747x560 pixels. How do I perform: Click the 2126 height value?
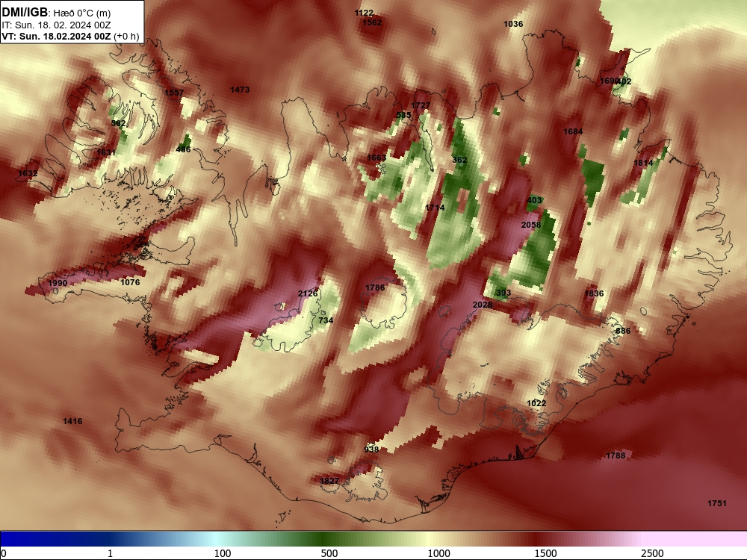308,293
